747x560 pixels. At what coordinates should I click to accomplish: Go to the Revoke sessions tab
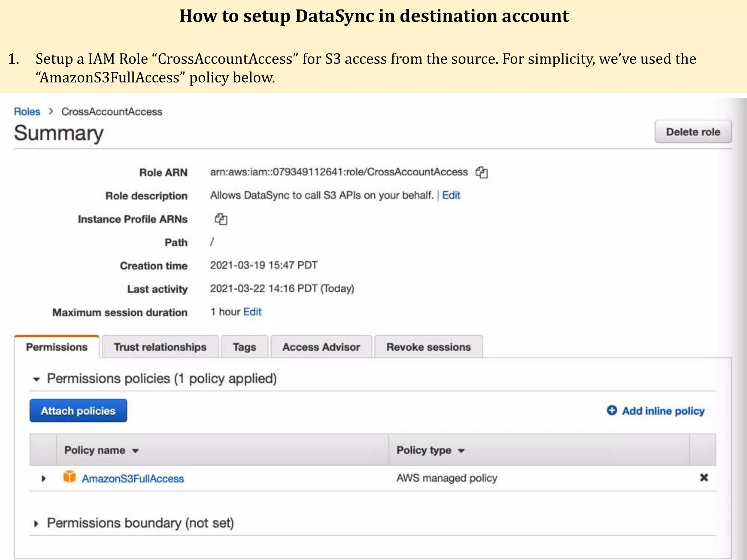429,347
